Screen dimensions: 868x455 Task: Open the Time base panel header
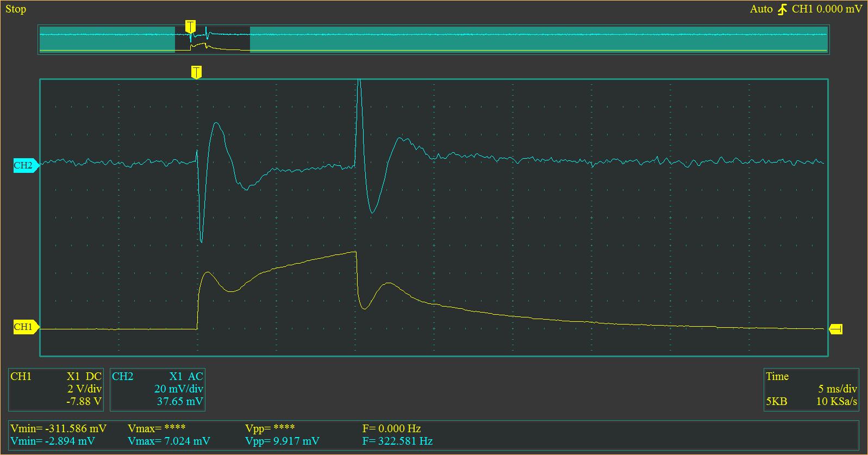tap(777, 376)
